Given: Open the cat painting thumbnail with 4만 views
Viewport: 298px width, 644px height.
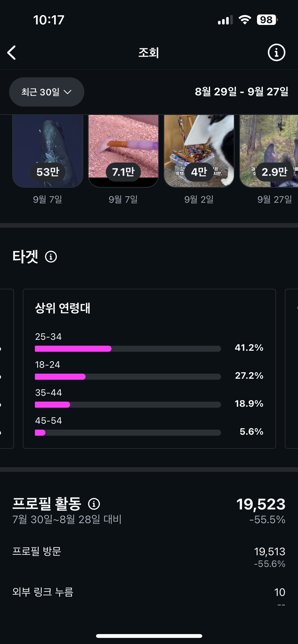Looking at the screenshot, I should pos(199,151).
